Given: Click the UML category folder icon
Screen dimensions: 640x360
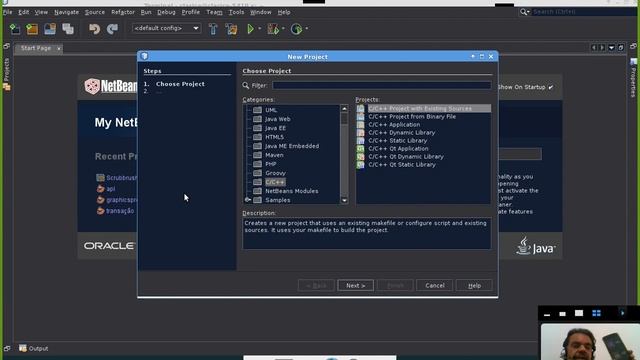Looking at the screenshot, I should [x=257, y=110].
